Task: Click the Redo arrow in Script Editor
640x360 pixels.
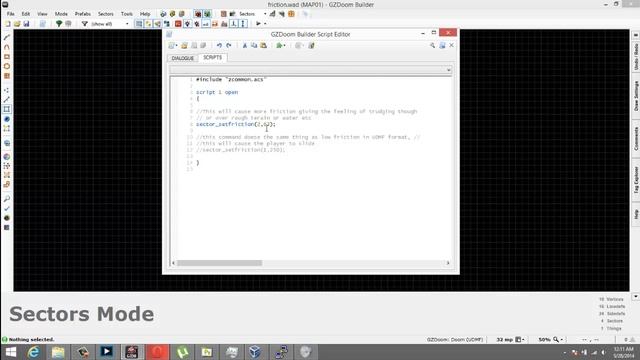Action: click(x=229, y=45)
